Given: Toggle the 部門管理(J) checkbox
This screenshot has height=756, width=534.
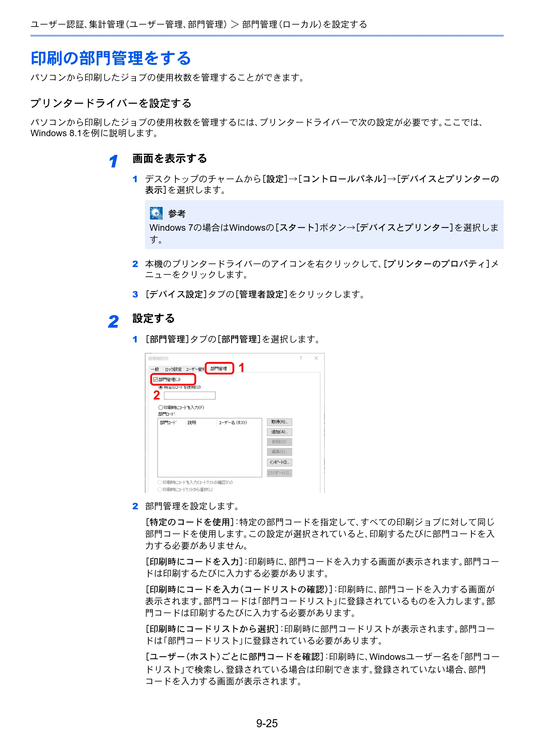Looking at the screenshot, I should (x=156, y=379).
